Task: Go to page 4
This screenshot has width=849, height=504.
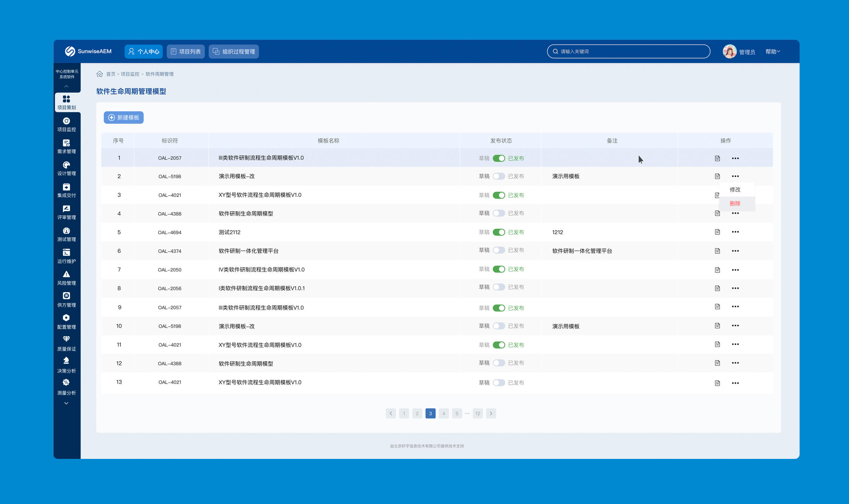Action: (x=444, y=413)
